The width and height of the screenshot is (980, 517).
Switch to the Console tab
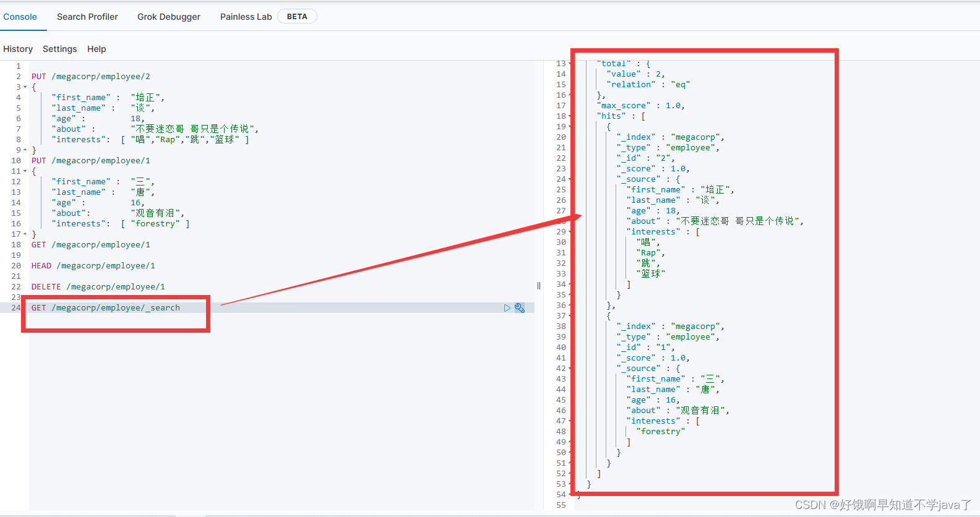click(x=20, y=17)
